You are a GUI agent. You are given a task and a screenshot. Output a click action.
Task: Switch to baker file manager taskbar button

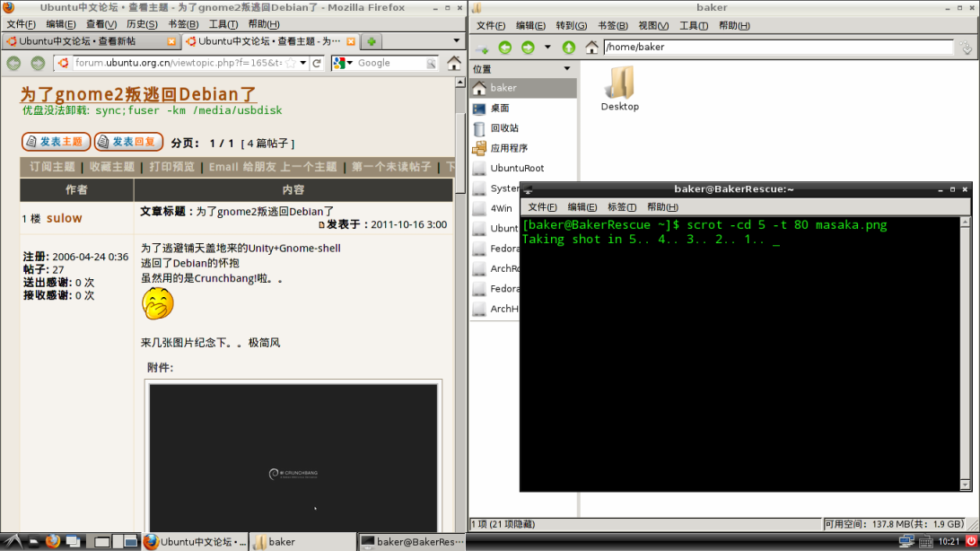point(302,542)
